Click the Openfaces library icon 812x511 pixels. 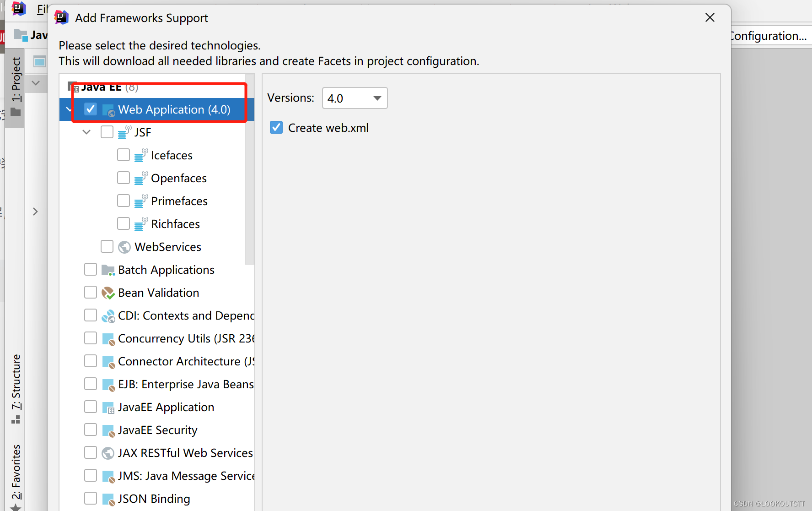141,178
